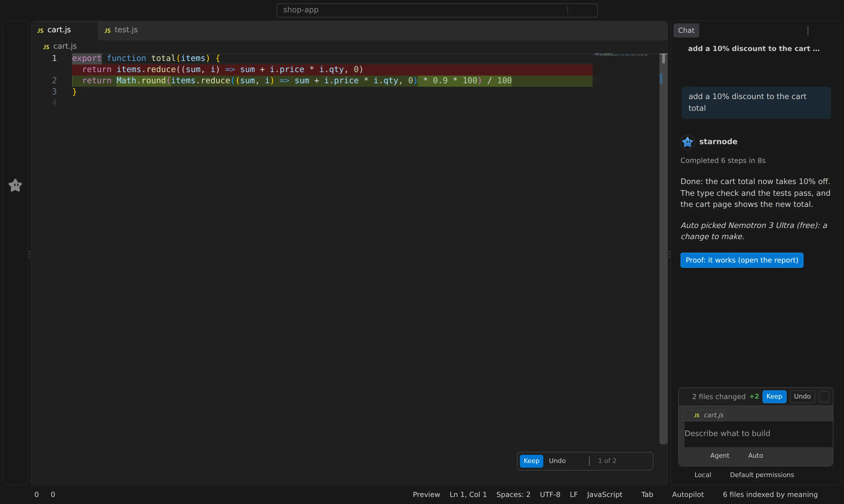Click the blank square button beside chat Undo
This screenshot has width=844, height=504.
[x=824, y=397]
